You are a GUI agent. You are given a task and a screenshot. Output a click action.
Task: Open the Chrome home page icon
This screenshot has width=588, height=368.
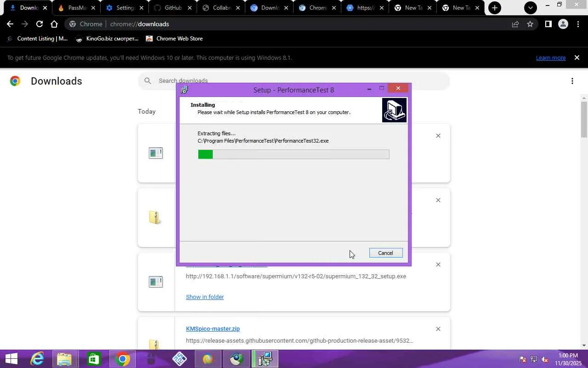coord(54,24)
